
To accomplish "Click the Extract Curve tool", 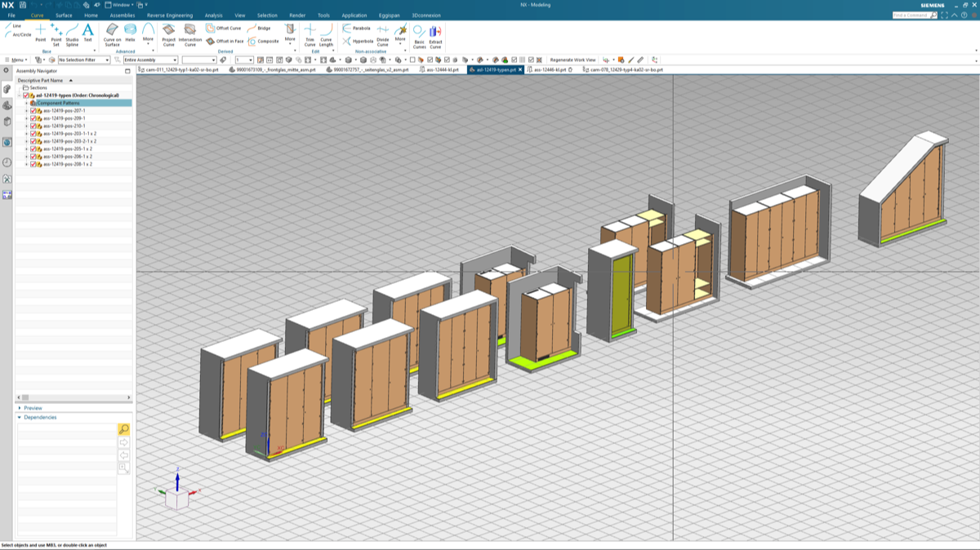I will (435, 37).
